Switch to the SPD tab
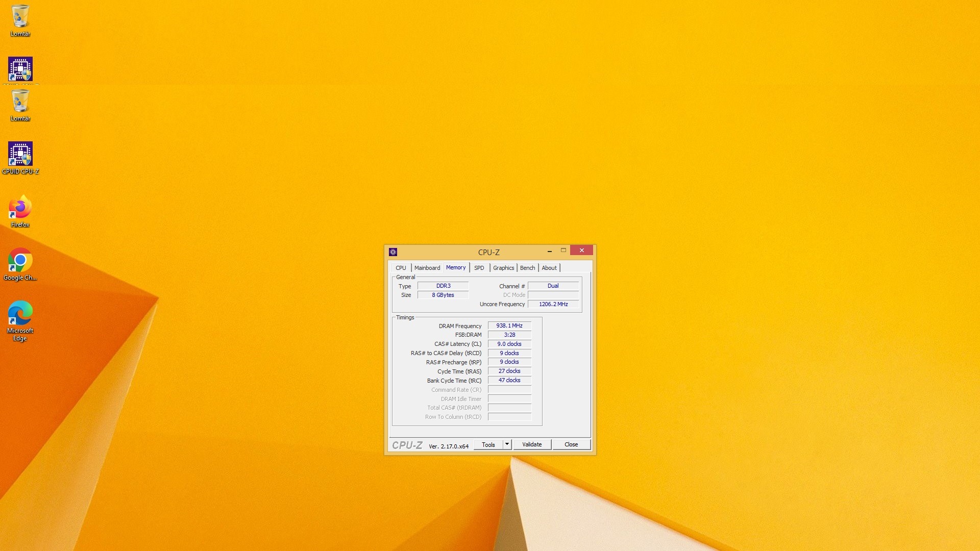980x551 pixels. coord(479,268)
